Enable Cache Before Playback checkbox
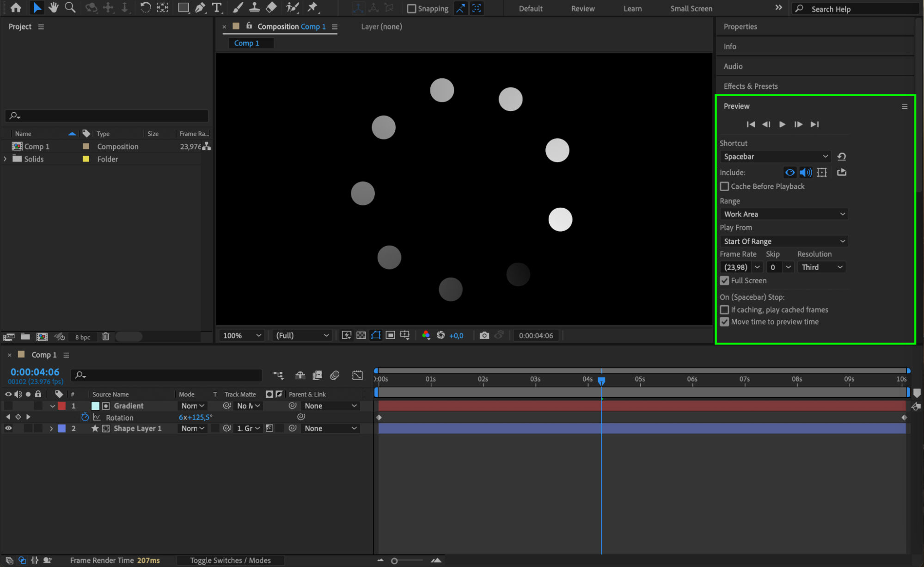 click(724, 186)
